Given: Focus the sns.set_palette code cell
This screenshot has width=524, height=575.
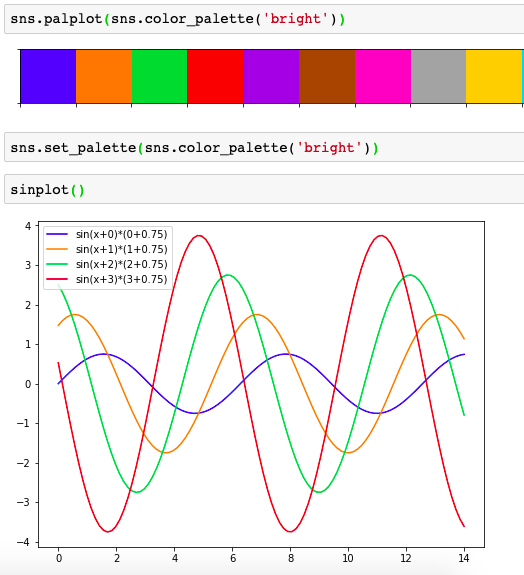Looking at the screenshot, I should click(x=264, y=147).
